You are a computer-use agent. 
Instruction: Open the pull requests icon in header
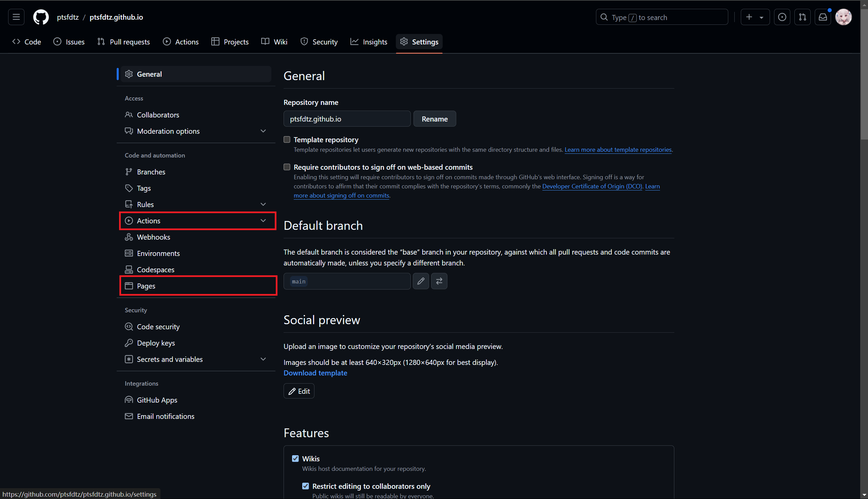pyautogui.click(x=802, y=17)
